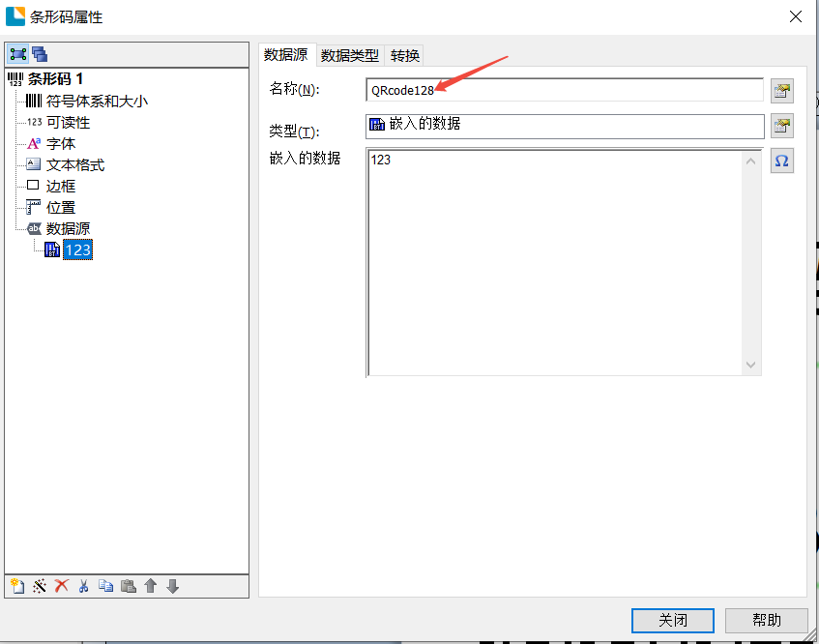Open the change name button beside QRcode128
Image resolution: width=819 pixels, height=644 pixels.
point(782,91)
